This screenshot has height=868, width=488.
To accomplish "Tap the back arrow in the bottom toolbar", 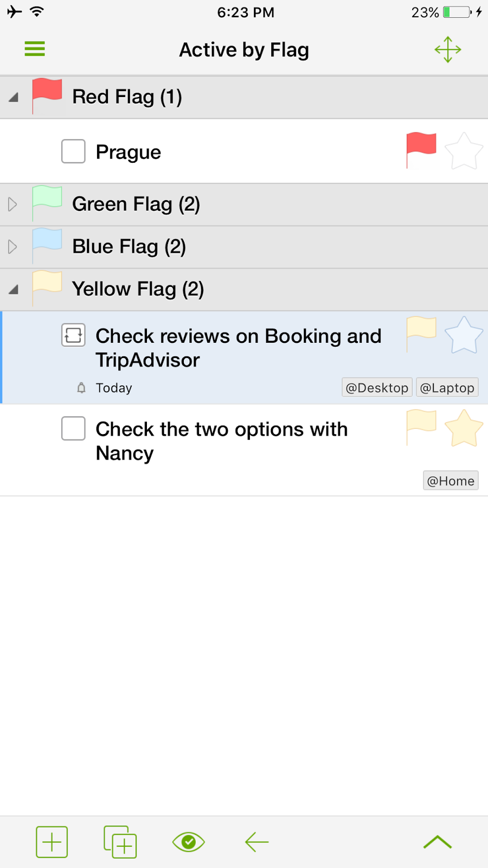I will point(255,841).
